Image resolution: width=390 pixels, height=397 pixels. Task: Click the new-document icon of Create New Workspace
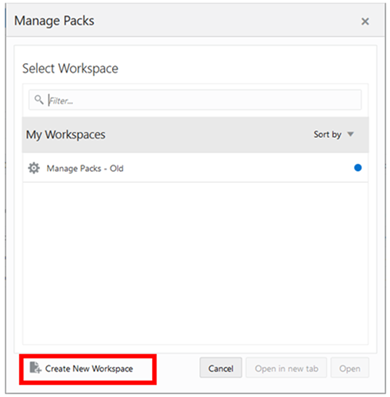point(35,368)
